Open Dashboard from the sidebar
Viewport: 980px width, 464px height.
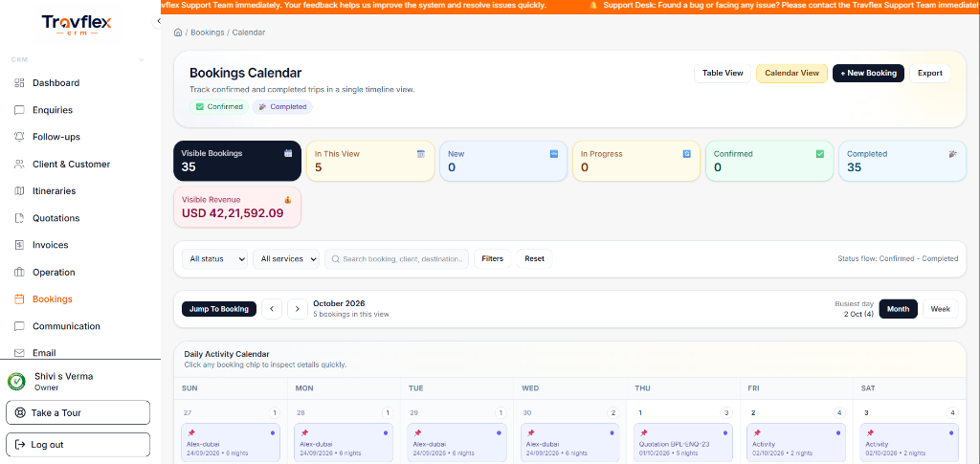pos(56,83)
